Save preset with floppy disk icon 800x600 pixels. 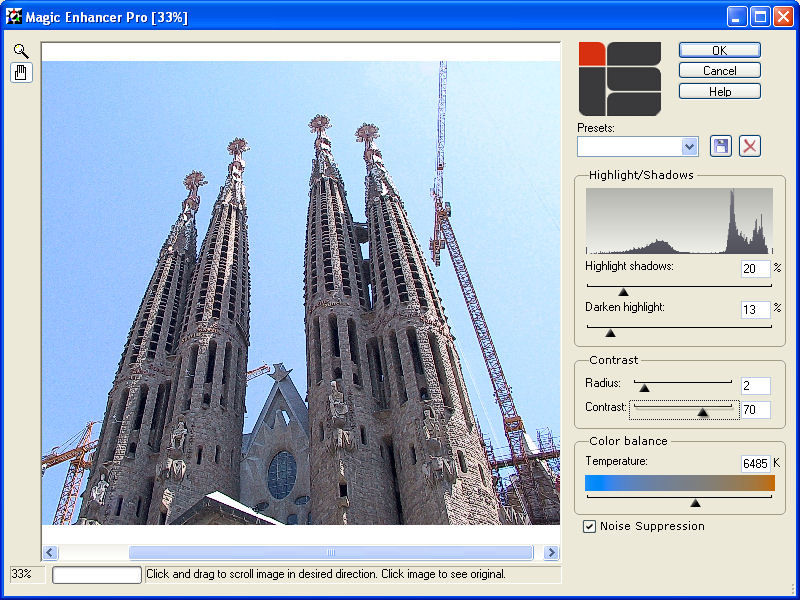[x=720, y=146]
